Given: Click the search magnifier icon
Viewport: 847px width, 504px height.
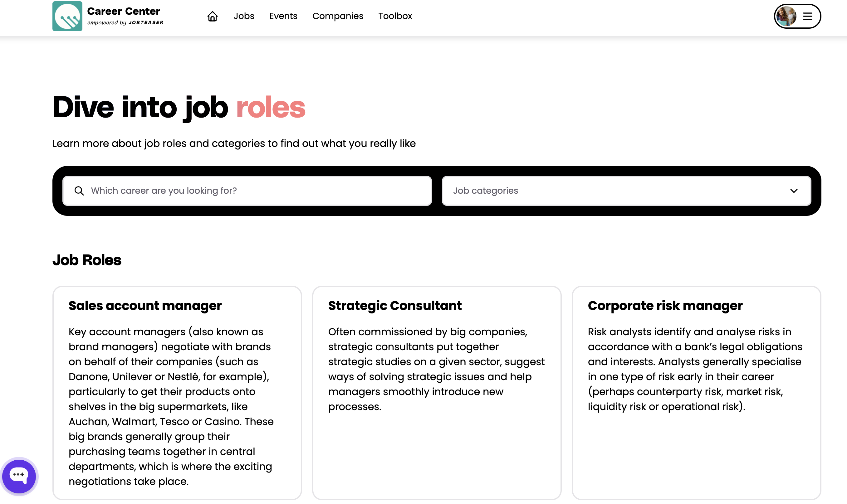Looking at the screenshot, I should (x=79, y=191).
